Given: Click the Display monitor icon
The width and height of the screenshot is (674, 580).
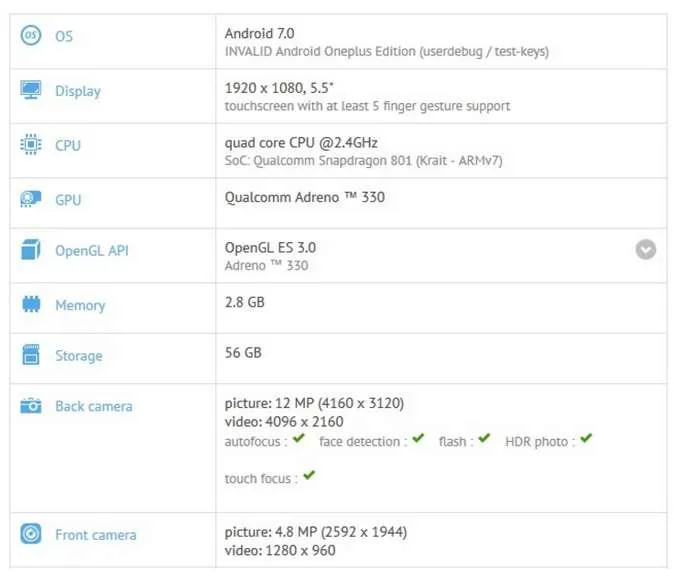Looking at the screenshot, I should pos(31,89).
